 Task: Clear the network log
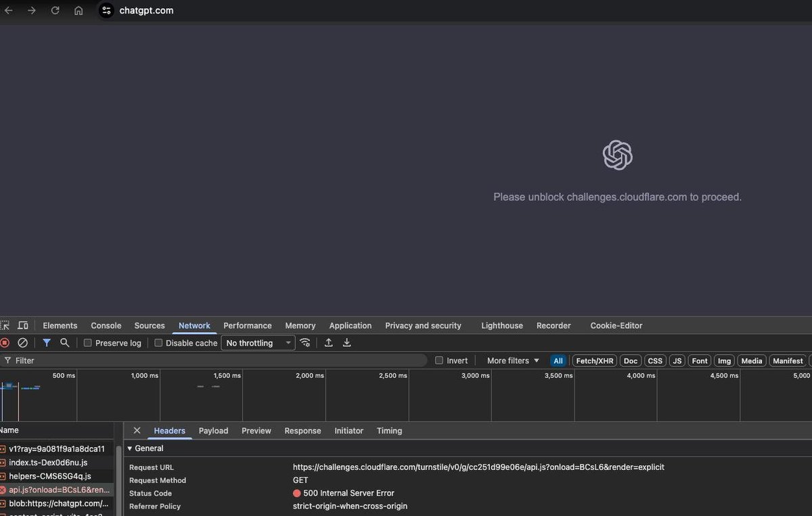(22, 343)
